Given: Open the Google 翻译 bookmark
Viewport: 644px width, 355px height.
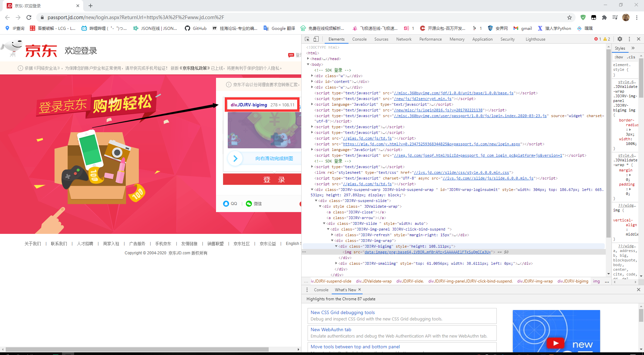Looking at the screenshot, I should pos(279,29).
